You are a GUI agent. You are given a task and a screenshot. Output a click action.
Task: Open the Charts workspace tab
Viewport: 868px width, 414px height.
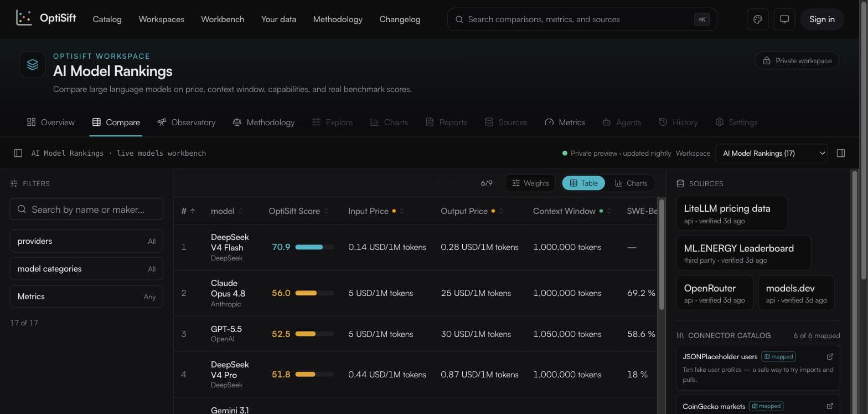point(389,122)
